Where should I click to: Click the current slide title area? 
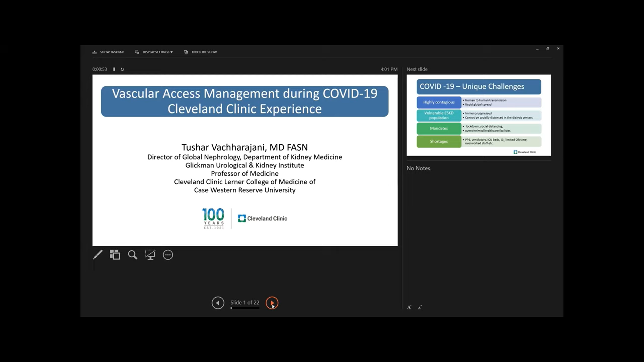245,101
